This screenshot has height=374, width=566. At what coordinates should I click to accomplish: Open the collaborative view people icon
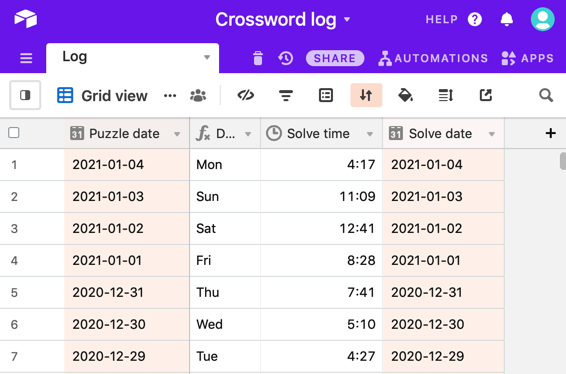pyautogui.click(x=198, y=96)
